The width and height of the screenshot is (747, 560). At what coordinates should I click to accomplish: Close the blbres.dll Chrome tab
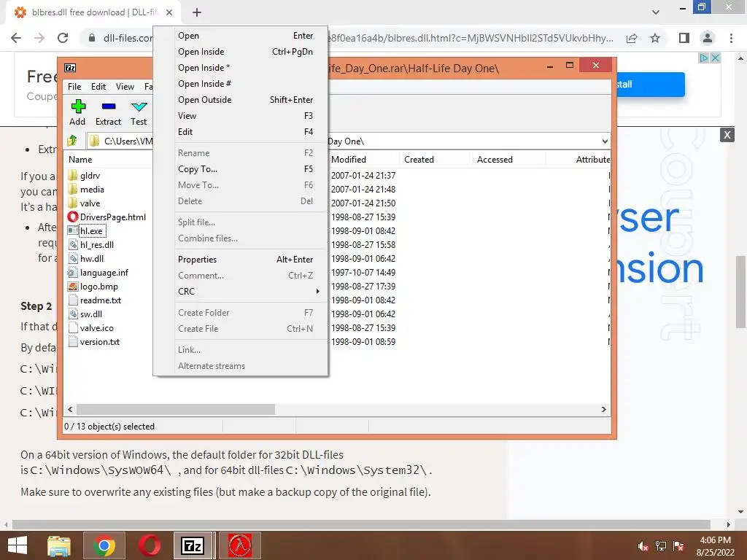[169, 12]
